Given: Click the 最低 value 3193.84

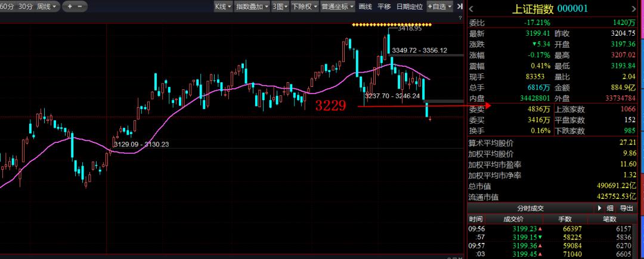Looking at the screenshot, I should 623,66.
